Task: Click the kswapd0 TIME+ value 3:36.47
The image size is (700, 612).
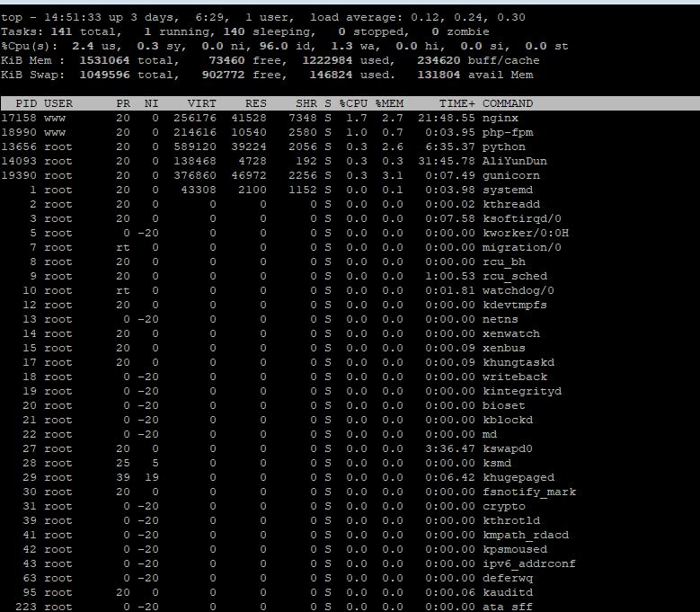Action: tap(450, 448)
